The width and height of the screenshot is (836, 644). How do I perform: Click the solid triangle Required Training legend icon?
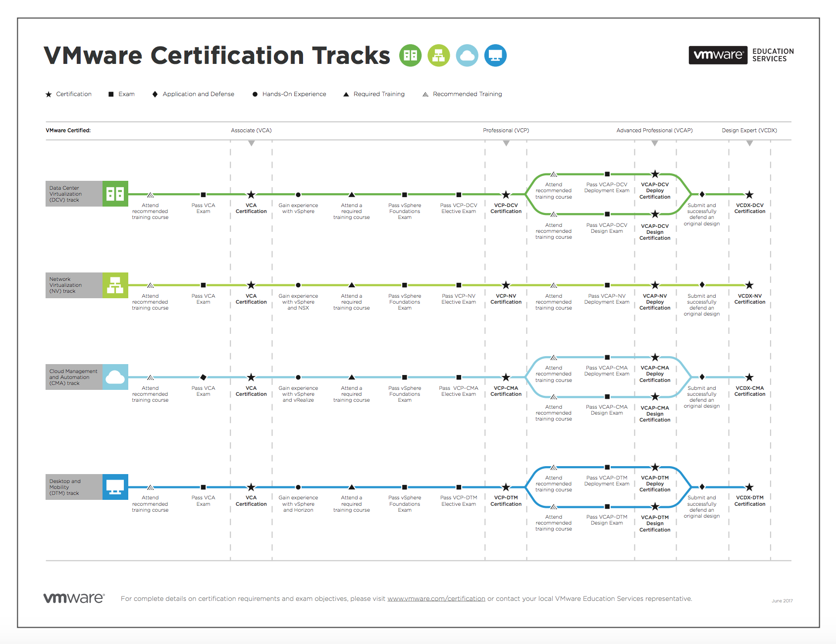click(346, 94)
